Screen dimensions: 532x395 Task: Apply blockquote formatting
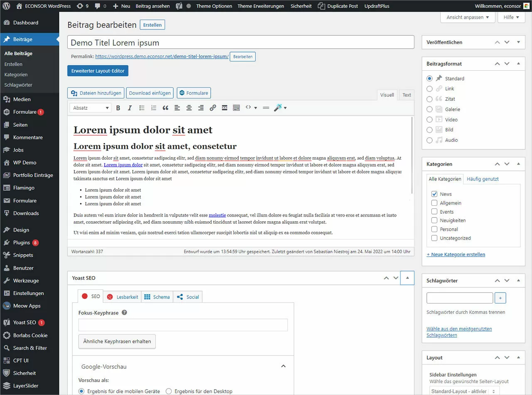click(165, 108)
